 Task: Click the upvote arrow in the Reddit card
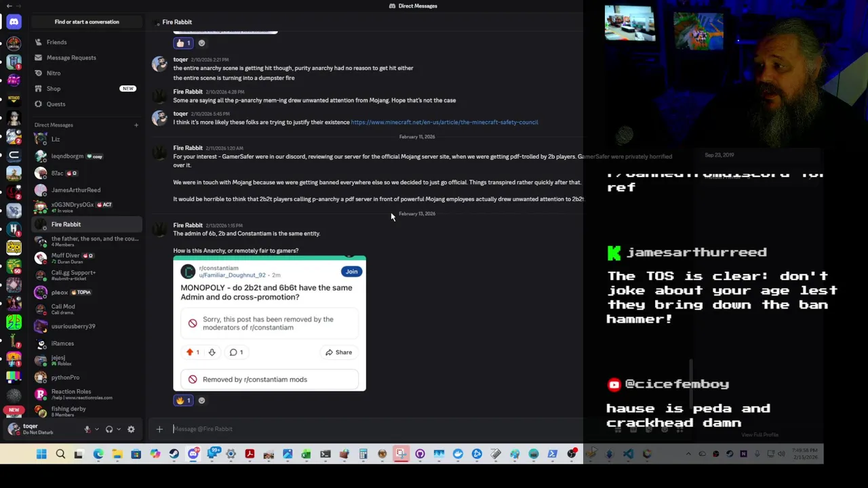point(190,352)
